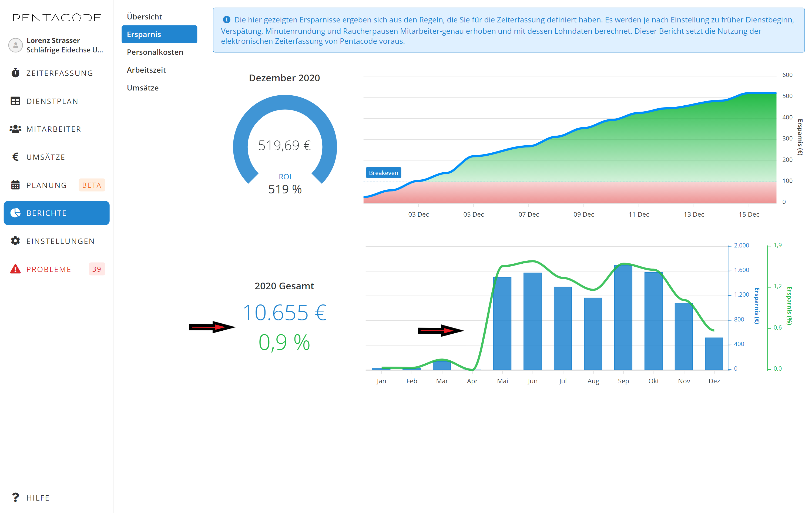Click the Berichte pie chart icon
Image resolution: width=812 pixels, height=513 pixels.
coord(15,213)
